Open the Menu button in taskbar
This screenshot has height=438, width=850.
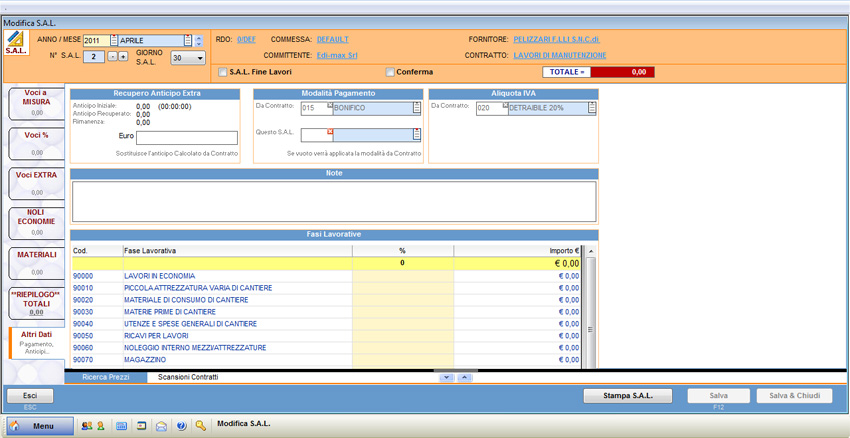40,425
